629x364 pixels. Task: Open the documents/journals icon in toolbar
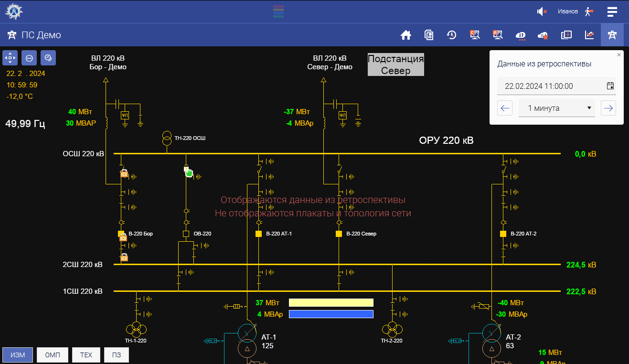tap(429, 35)
